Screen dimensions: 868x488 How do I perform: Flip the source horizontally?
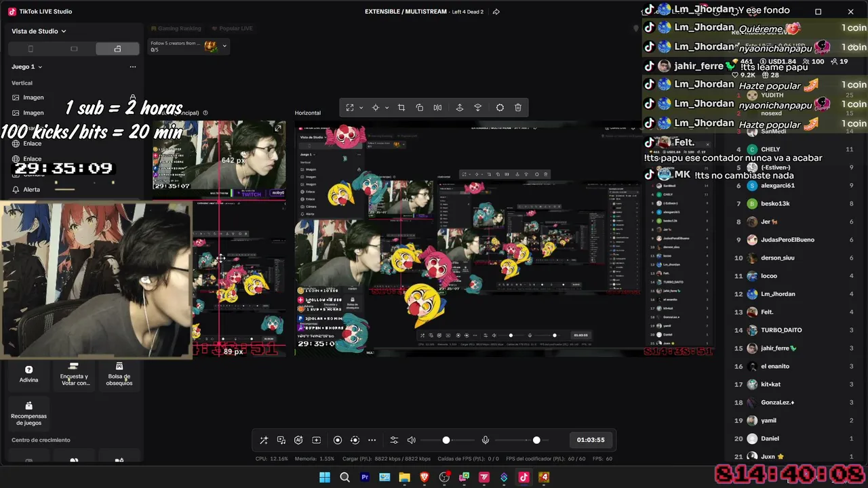click(x=437, y=108)
